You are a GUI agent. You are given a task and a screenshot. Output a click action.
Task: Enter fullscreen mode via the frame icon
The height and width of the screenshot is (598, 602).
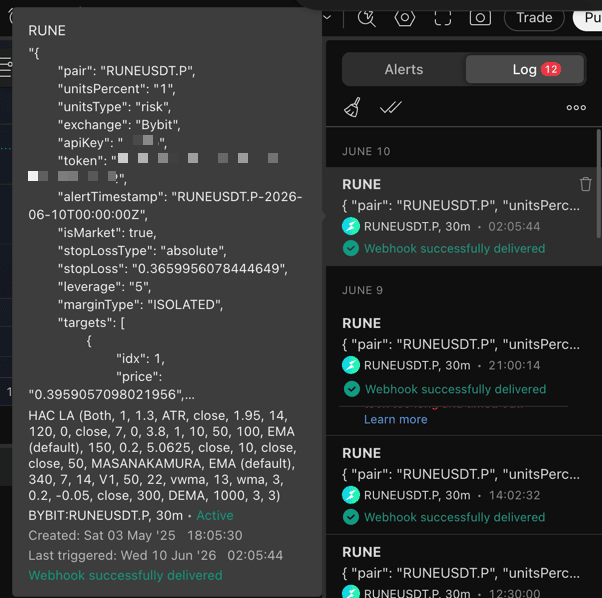(443, 18)
